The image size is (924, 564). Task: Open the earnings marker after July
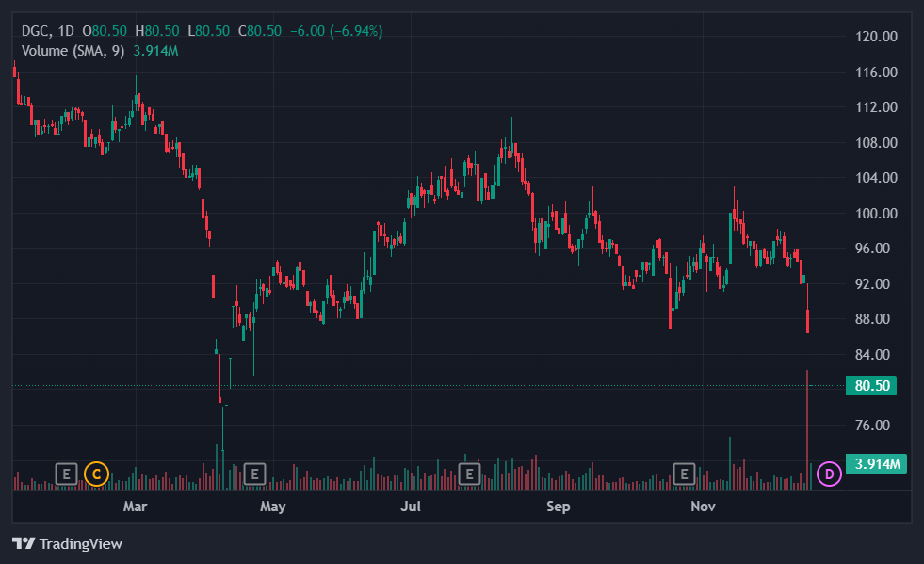(468, 474)
